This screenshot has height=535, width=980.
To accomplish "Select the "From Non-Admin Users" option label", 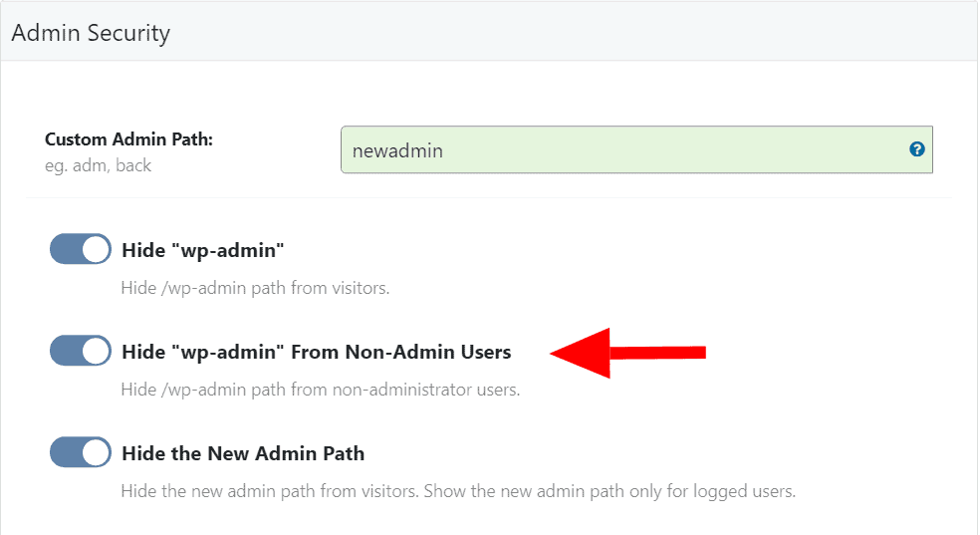I will [x=316, y=352].
